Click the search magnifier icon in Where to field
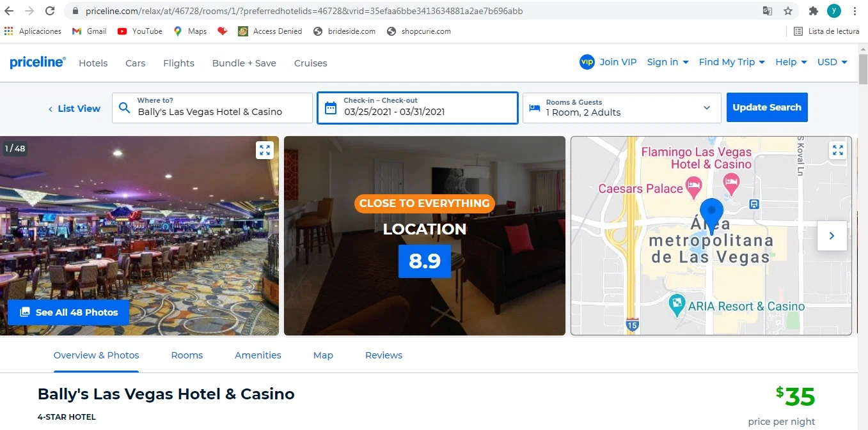Image resolution: width=868 pixels, height=430 pixels. click(125, 108)
